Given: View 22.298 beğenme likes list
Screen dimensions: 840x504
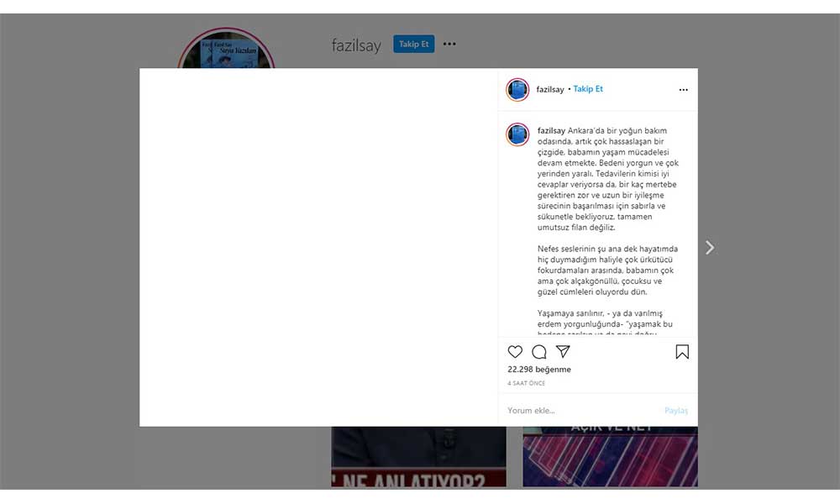Looking at the screenshot, I should (x=539, y=370).
